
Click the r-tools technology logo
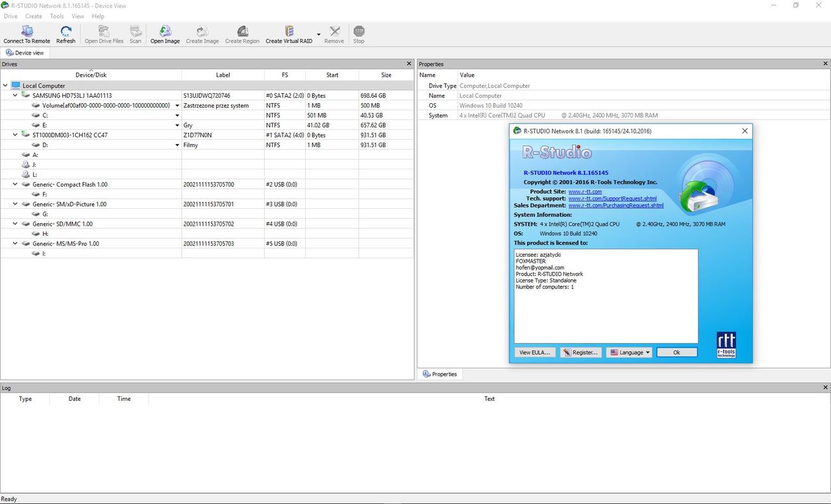(x=726, y=345)
